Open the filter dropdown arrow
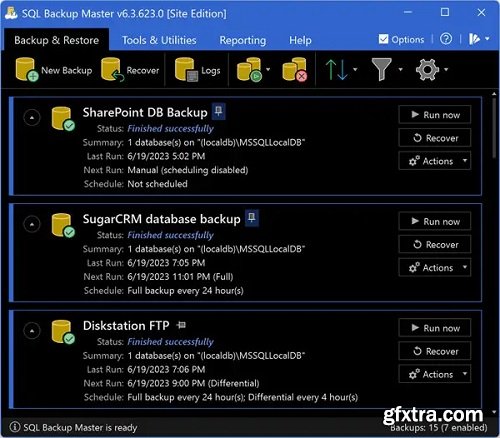Screen dimensions: 500x438 [400, 70]
